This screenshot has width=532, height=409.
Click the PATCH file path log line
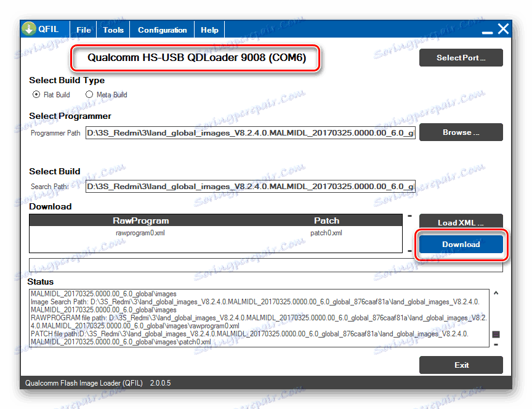point(250,338)
